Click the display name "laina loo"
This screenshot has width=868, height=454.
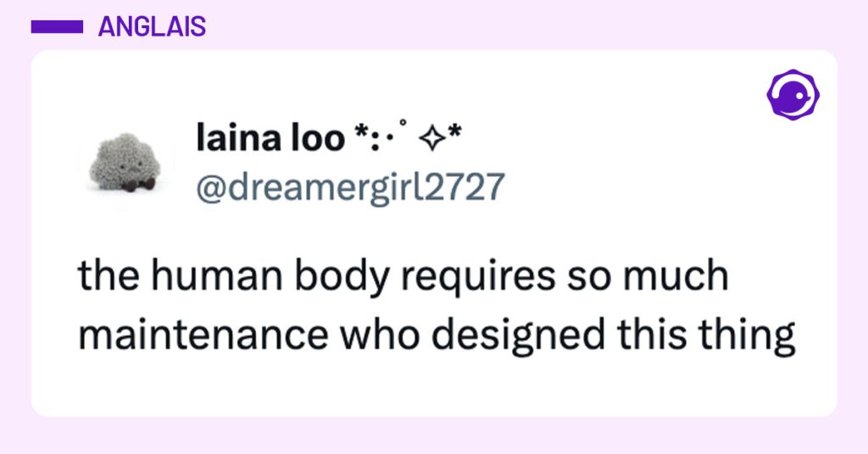tap(268, 139)
